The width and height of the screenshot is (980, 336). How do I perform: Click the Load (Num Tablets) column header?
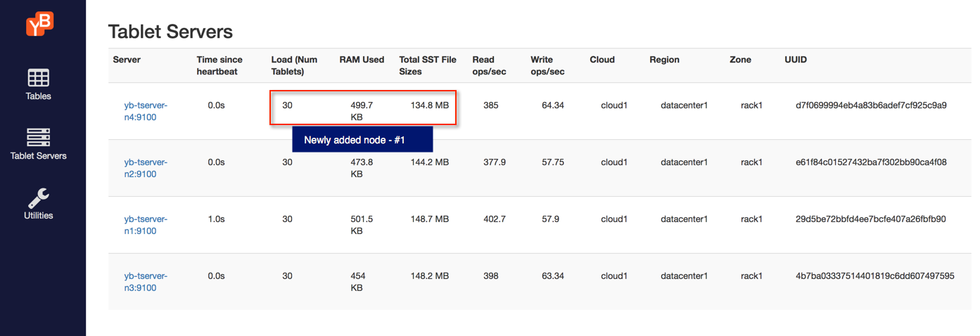tap(293, 65)
